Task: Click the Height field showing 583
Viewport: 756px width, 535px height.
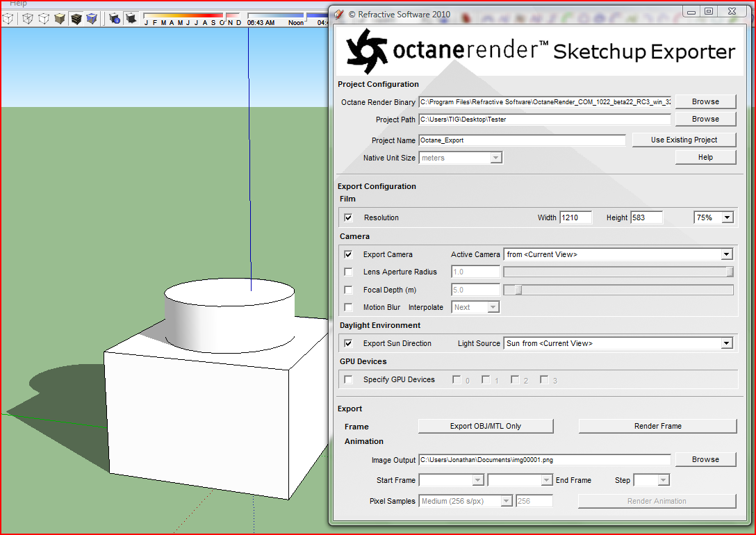Action: pyautogui.click(x=646, y=217)
